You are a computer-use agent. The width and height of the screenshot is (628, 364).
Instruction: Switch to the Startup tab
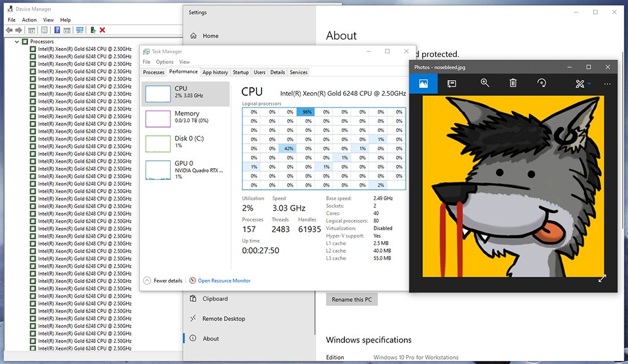pyautogui.click(x=241, y=72)
